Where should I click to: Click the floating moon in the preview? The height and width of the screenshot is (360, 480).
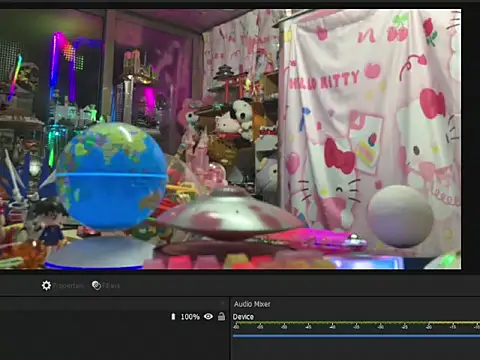(400, 216)
